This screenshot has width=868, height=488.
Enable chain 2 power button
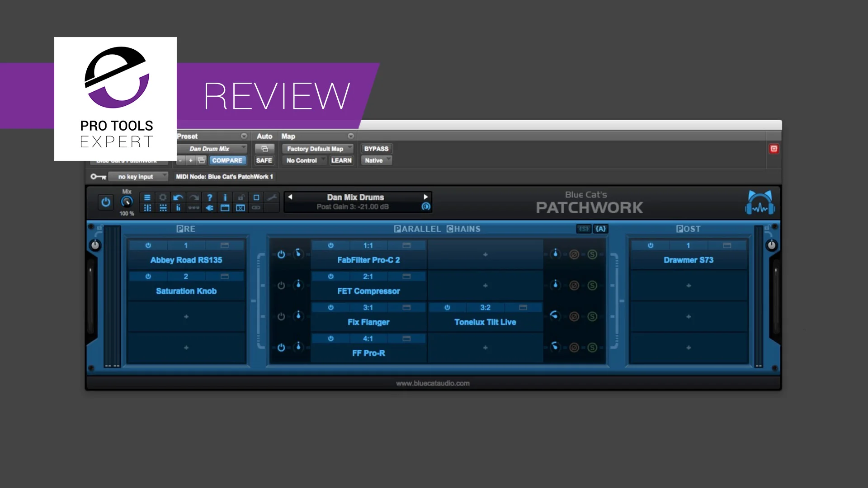click(x=281, y=286)
